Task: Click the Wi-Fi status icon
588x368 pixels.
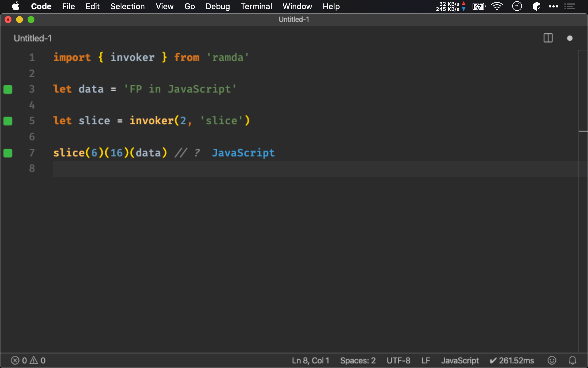Action: pos(497,6)
